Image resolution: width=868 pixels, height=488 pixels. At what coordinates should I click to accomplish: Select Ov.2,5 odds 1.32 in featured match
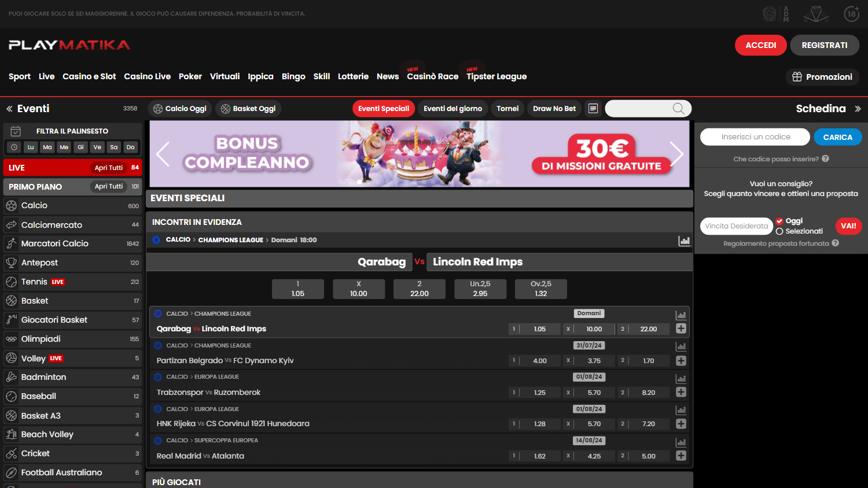[541, 289]
